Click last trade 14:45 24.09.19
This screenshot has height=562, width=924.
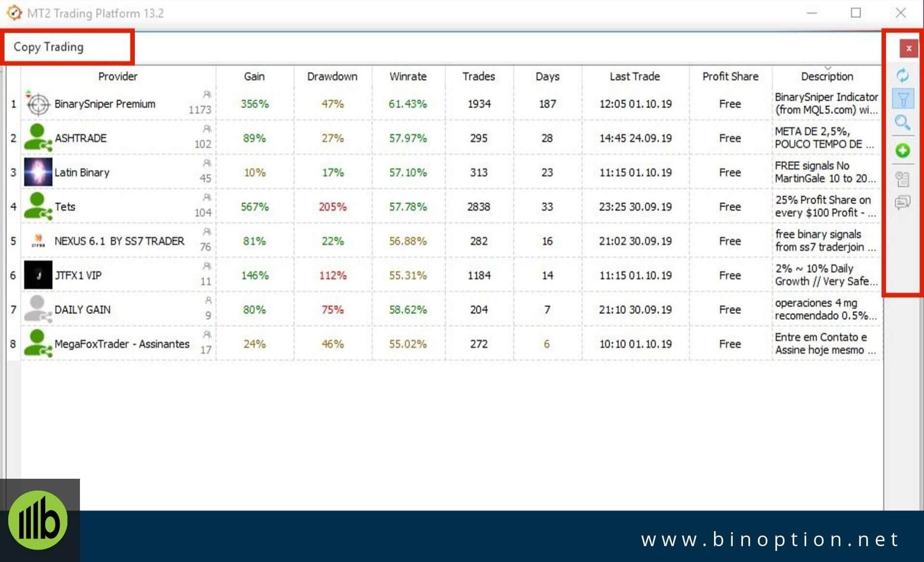(635, 138)
